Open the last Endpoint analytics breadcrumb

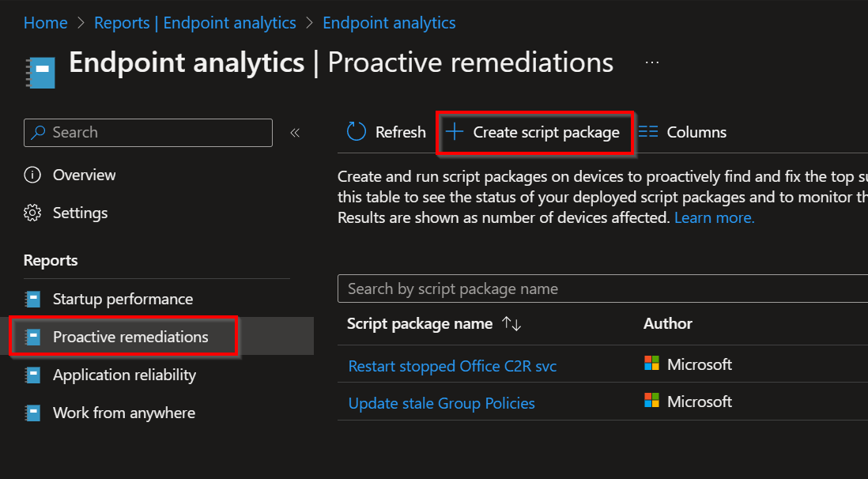[x=389, y=23]
